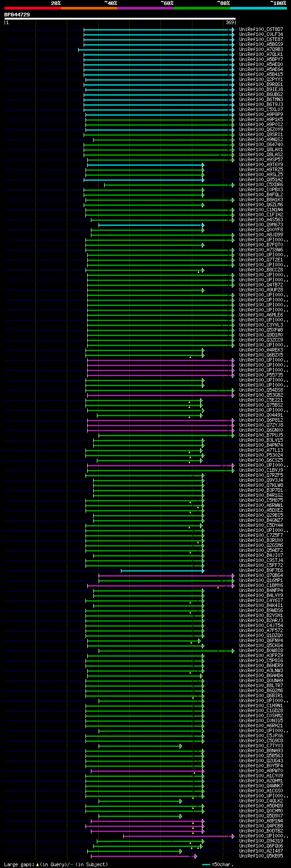Open hit UniRef100_Q2PYY1

[x=261, y=79]
